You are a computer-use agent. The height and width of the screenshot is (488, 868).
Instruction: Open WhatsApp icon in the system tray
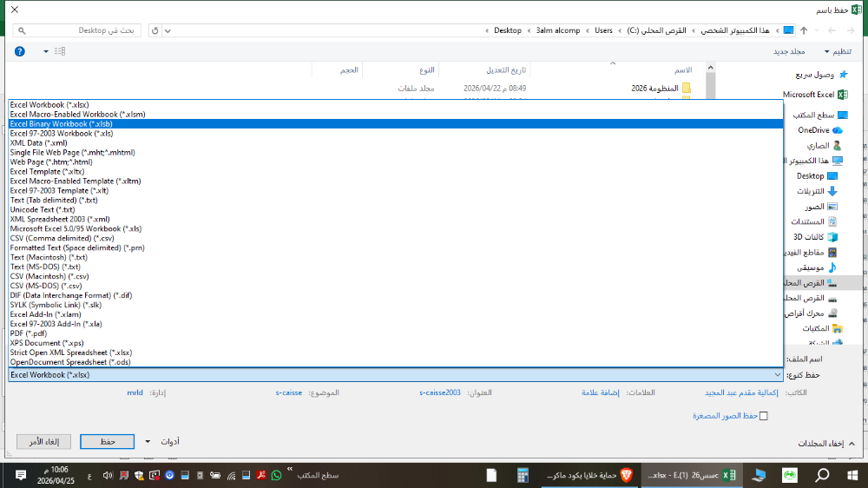point(277,475)
